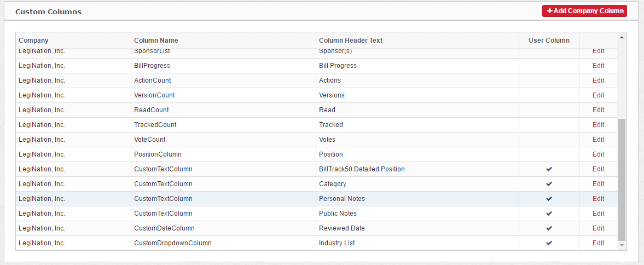Edit the Reviewed Date column

598,228
